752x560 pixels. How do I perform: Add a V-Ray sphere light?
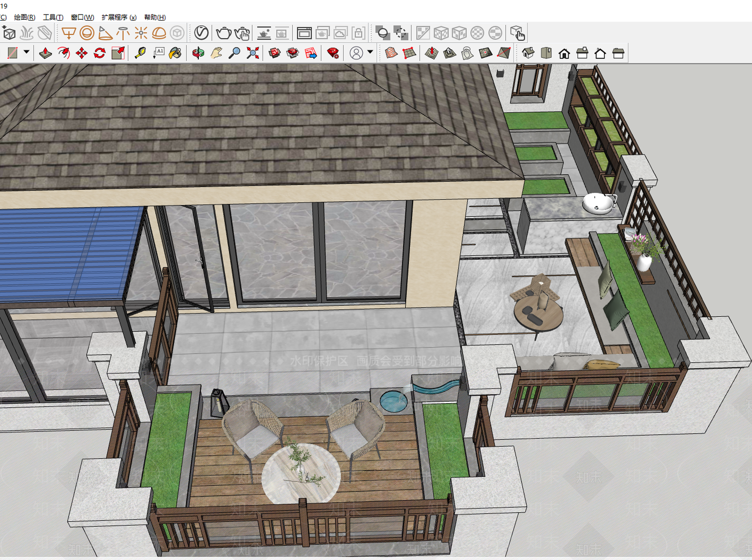[87, 33]
